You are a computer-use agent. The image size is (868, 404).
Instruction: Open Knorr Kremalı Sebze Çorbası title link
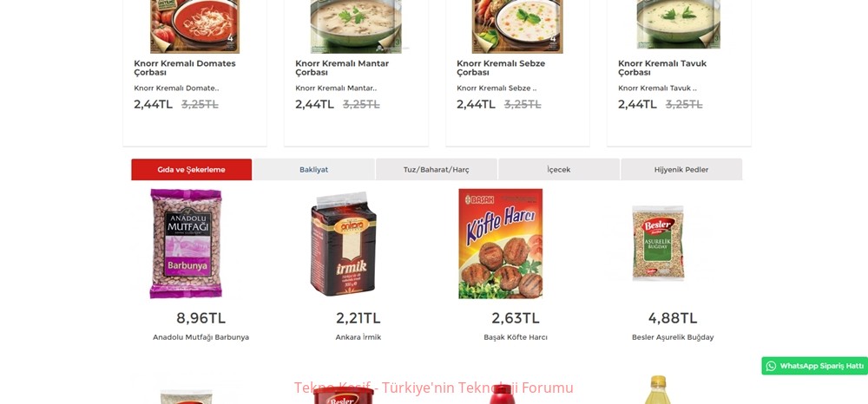[x=501, y=68]
